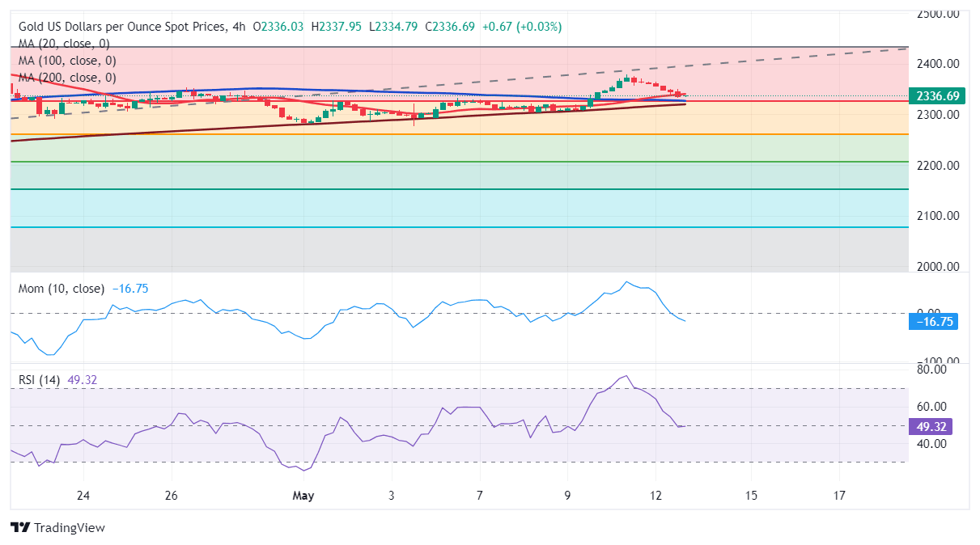The width and height of the screenshot is (980, 545).
Task: Select the MA (200, close, 0) legend
Action: [67, 78]
